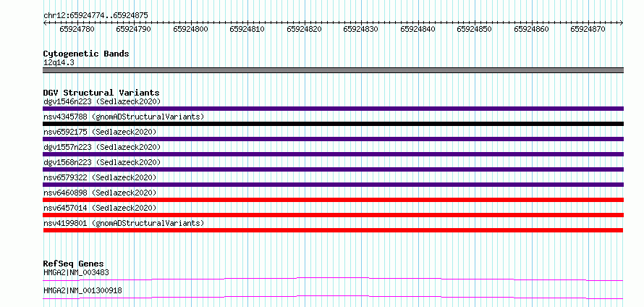This screenshot has width=644, height=307.
Task: Click the magenta intron line for HMGA2|NM_001300918
Action: [333, 297]
